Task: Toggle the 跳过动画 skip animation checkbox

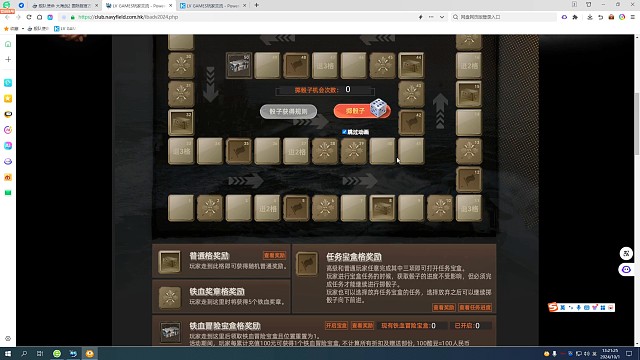Action: (x=344, y=132)
